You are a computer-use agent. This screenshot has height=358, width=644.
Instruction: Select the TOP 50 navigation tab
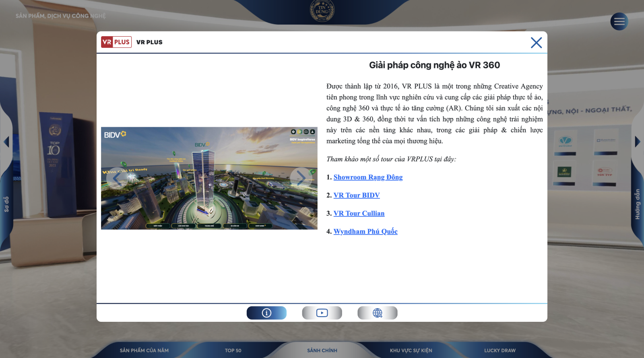coord(233,350)
